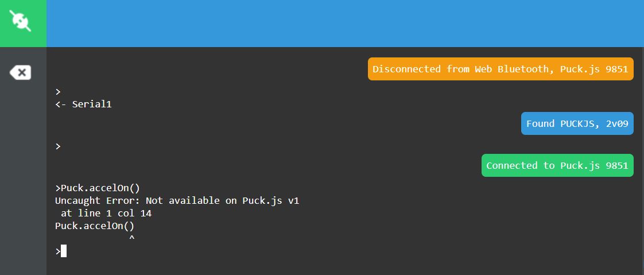Click the green Connected to Puck.js 9851 notification

pos(557,165)
